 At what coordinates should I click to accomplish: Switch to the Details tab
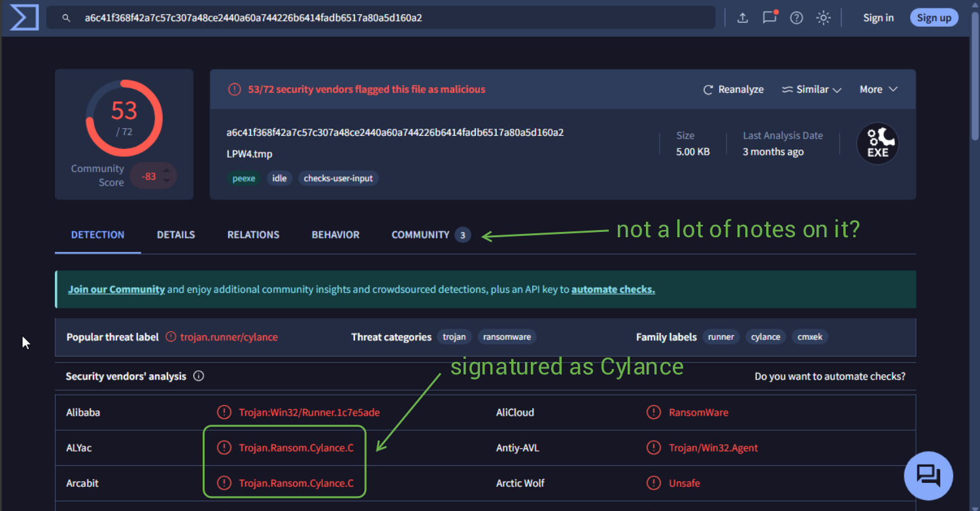[176, 235]
